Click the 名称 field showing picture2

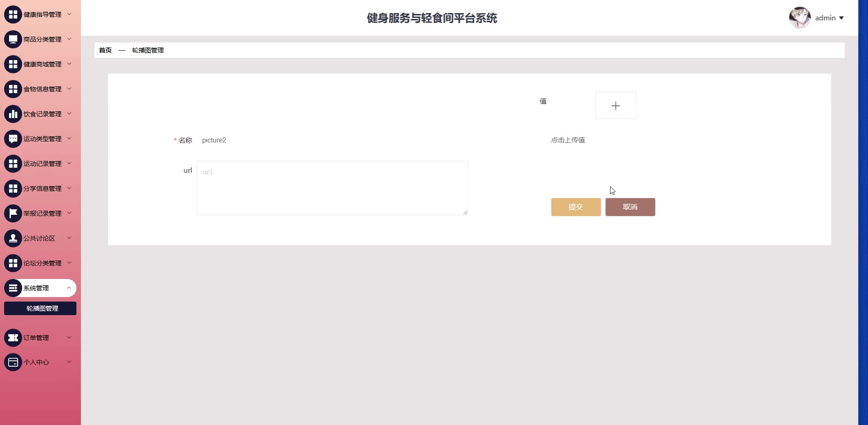click(x=332, y=140)
